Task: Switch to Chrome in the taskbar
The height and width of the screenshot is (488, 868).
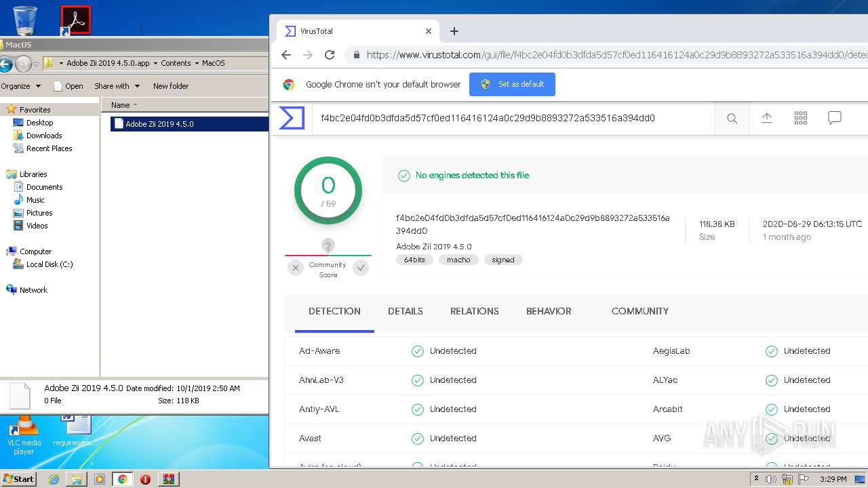Action: click(122, 479)
